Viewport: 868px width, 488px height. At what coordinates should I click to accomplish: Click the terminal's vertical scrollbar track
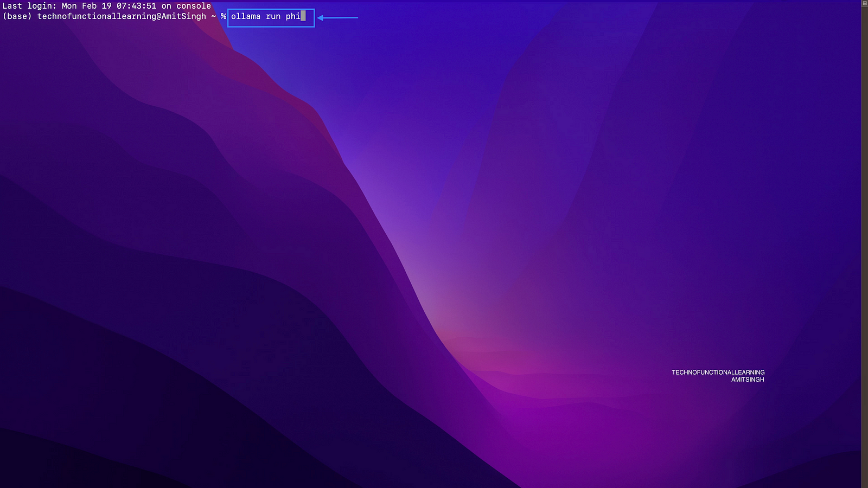coord(864,244)
